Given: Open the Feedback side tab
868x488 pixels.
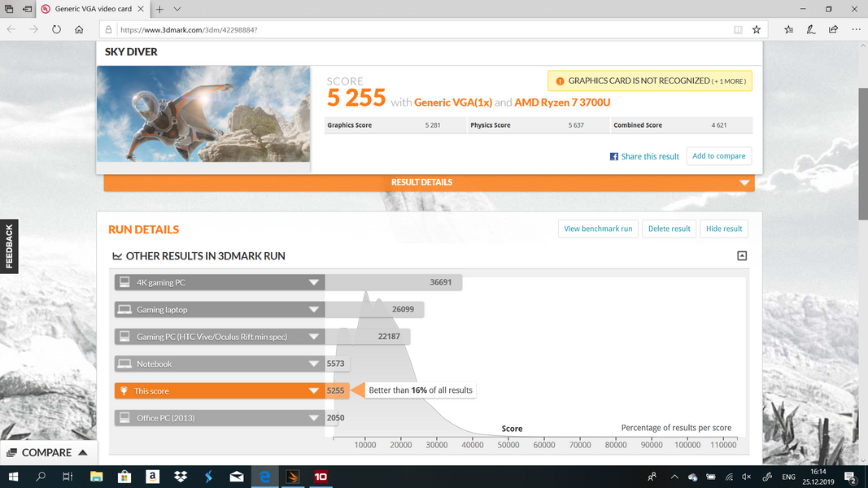Looking at the screenshot, I should pos(9,246).
